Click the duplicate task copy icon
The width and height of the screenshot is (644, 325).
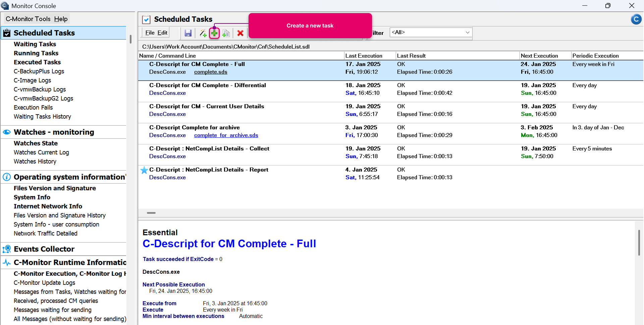226,33
